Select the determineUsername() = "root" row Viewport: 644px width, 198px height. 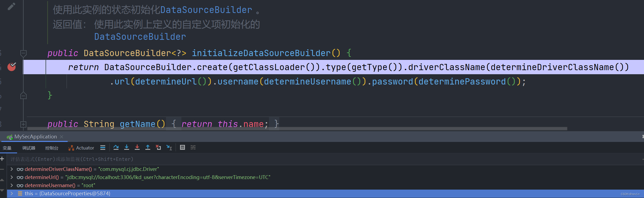(x=325, y=186)
